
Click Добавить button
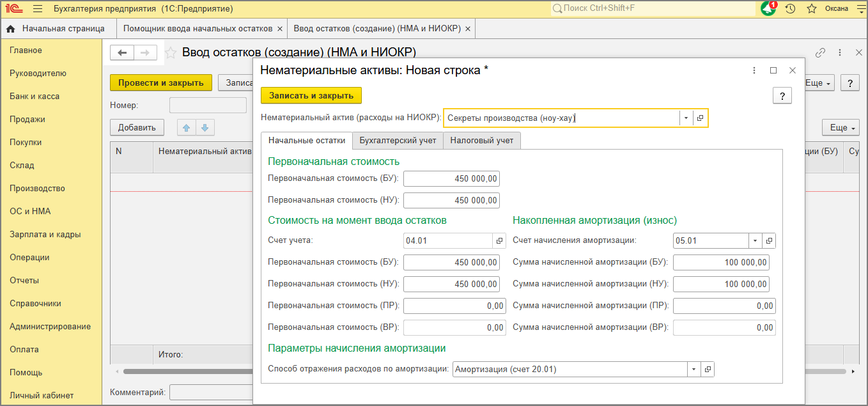137,127
